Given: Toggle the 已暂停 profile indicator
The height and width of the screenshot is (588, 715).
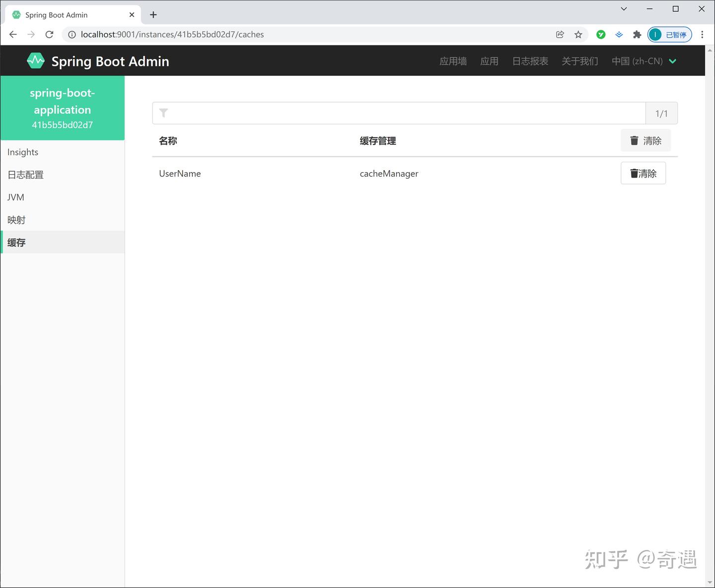Looking at the screenshot, I should (x=669, y=34).
